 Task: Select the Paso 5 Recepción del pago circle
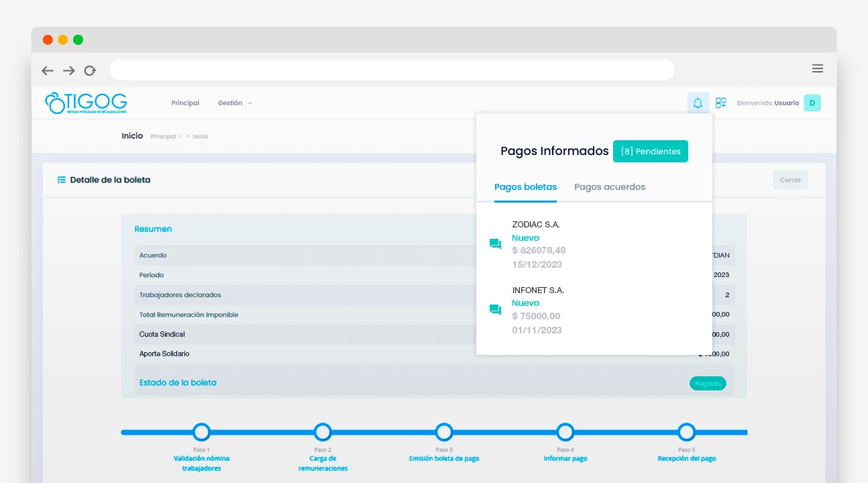click(x=686, y=432)
